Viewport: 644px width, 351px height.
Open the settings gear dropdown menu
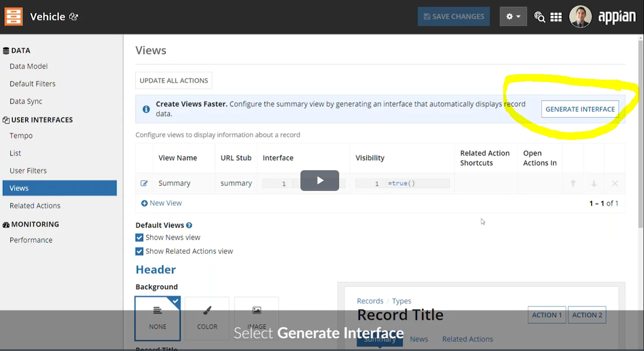(513, 16)
